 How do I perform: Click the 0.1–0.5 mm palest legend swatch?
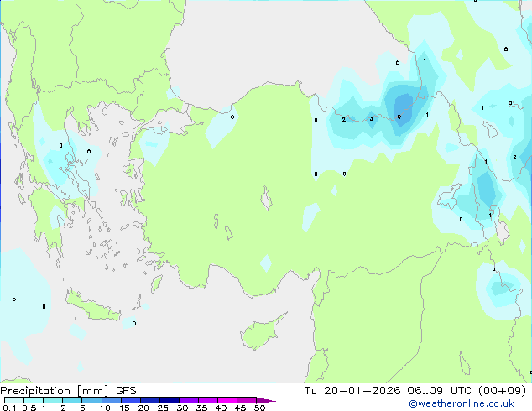click(x=14, y=400)
